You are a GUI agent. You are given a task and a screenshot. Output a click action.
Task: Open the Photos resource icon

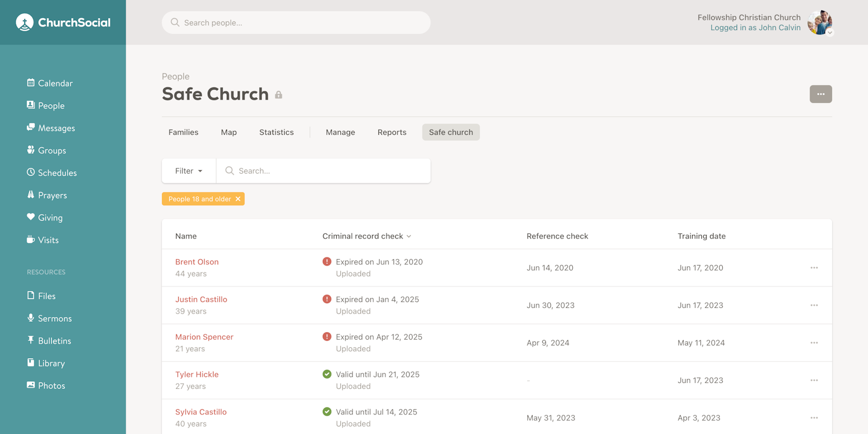[30, 385]
